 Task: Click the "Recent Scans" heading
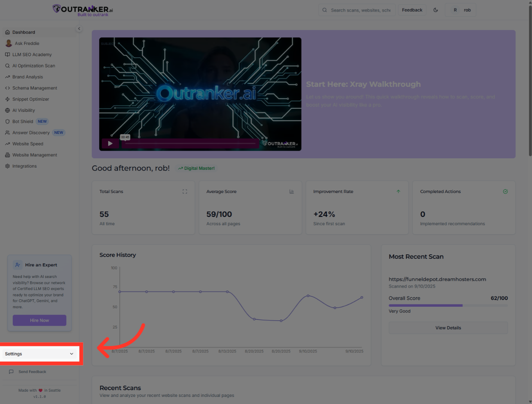[120, 388]
